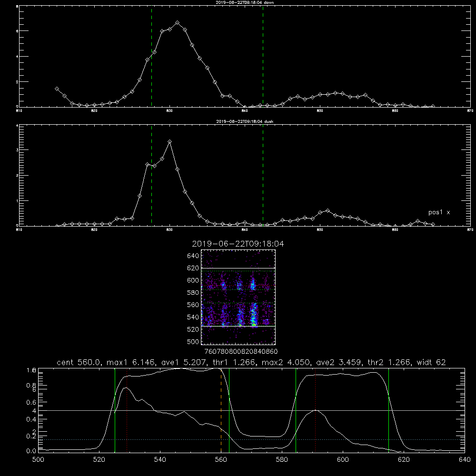Viewport: 476px width, 476px height.
Task: Click the left green dashed line in dusk plot
Action: [x=151, y=175]
